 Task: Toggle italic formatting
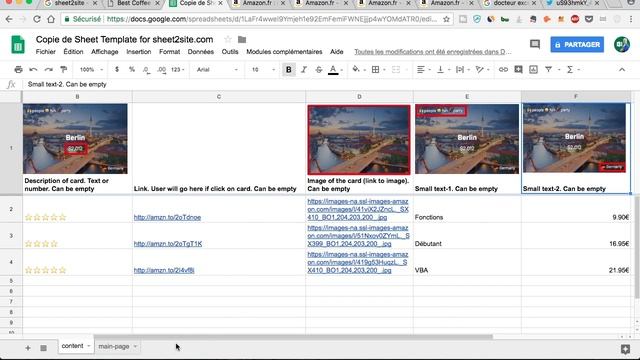[x=304, y=70]
